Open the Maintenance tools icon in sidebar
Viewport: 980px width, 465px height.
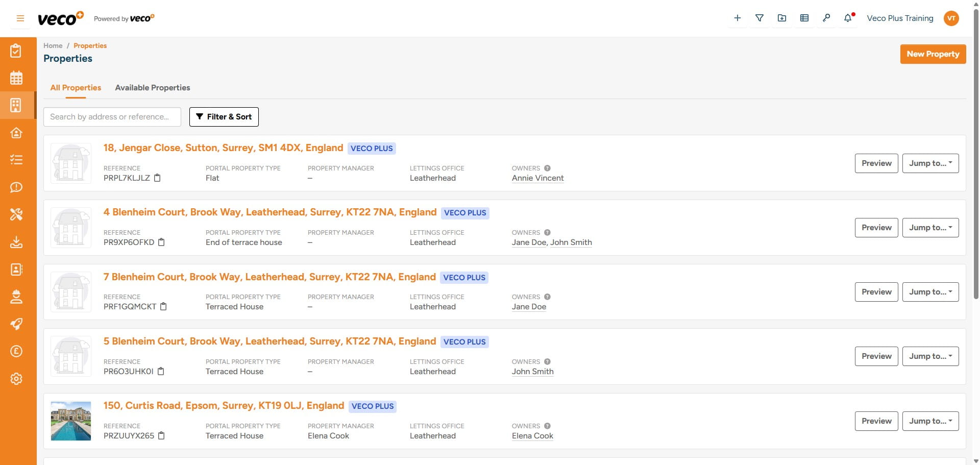[17, 215]
